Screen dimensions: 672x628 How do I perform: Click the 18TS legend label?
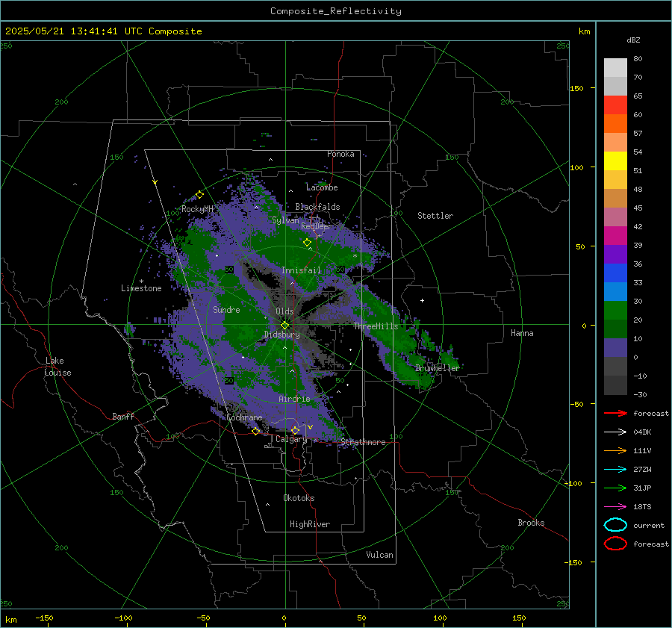click(642, 507)
